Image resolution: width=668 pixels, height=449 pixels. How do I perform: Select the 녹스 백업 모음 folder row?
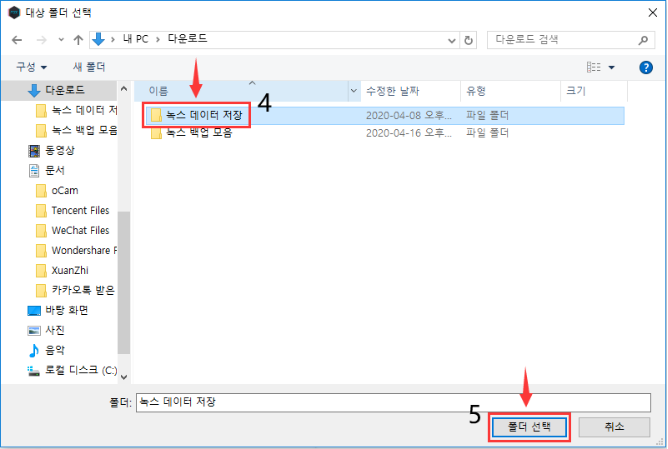[x=385, y=133]
